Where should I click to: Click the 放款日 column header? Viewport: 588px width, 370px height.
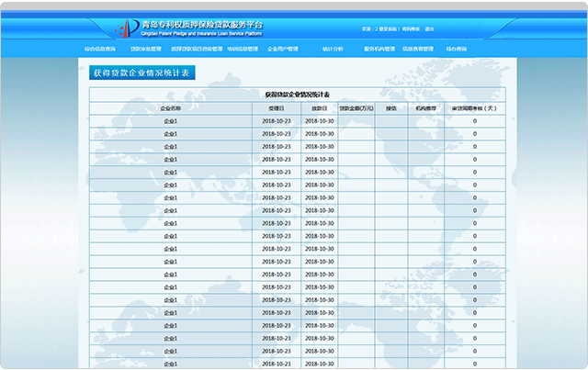(x=318, y=107)
